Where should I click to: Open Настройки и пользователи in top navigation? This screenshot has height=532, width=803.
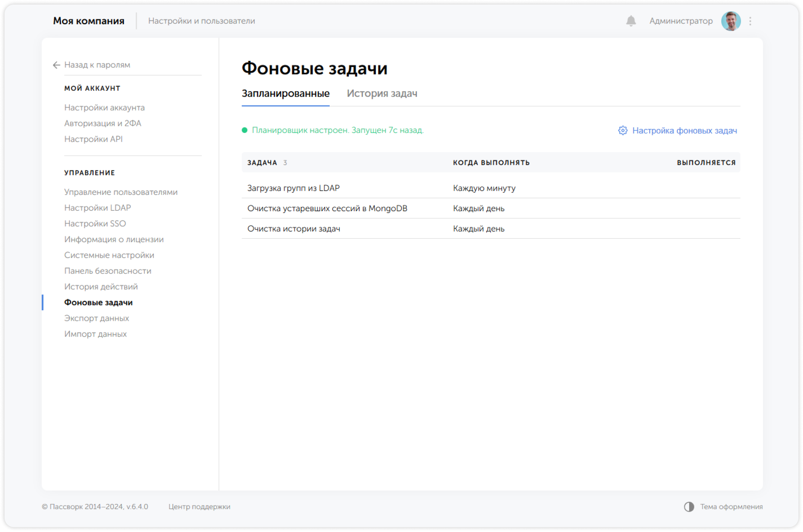202,21
